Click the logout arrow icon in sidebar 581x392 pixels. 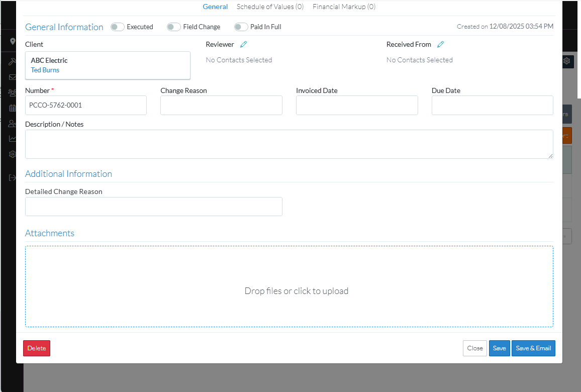coord(13,178)
